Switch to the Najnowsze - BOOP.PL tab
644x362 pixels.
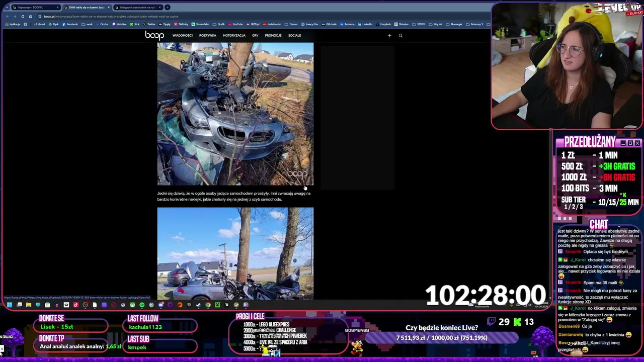click(35, 8)
